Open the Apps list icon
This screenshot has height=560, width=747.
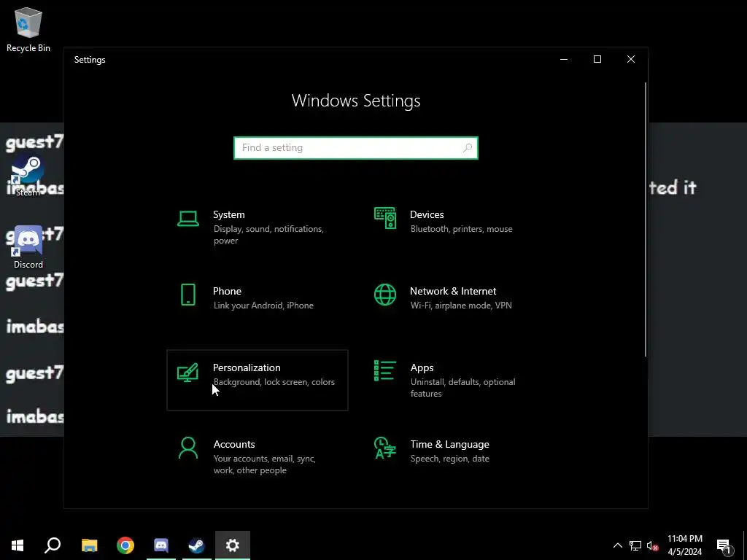[x=385, y=370]
